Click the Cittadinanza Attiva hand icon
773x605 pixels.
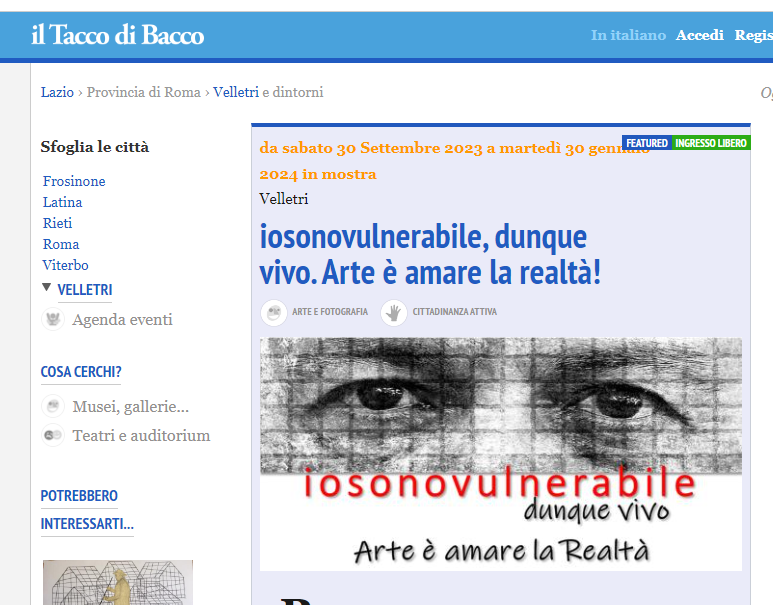(393, 313)
